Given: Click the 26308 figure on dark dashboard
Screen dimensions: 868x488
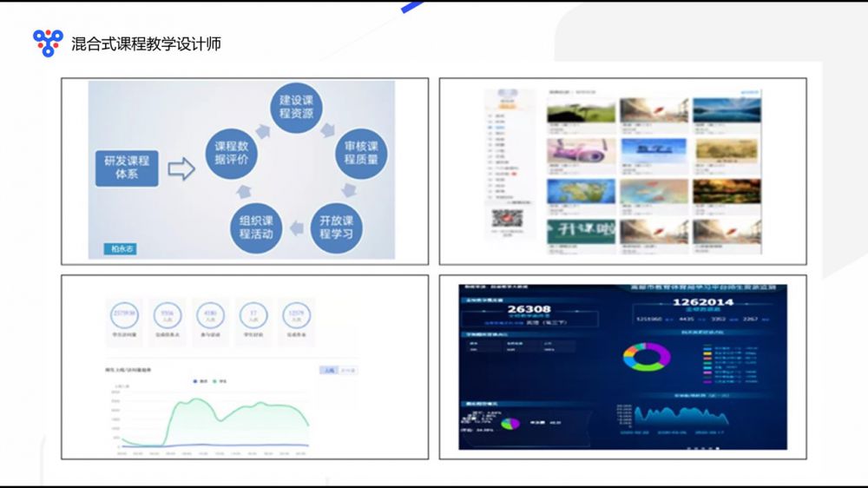Looking at the screenshot, I should click(x=529, y=308).
